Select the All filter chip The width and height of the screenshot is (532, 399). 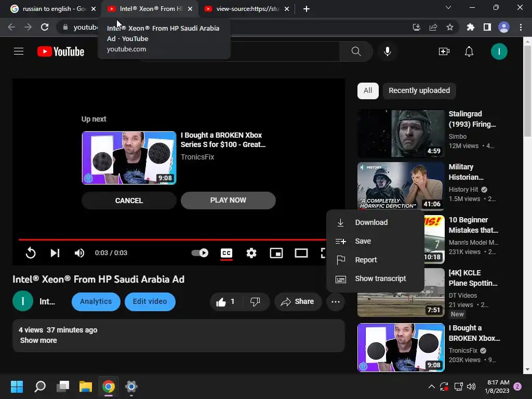[x=368, y=90]
